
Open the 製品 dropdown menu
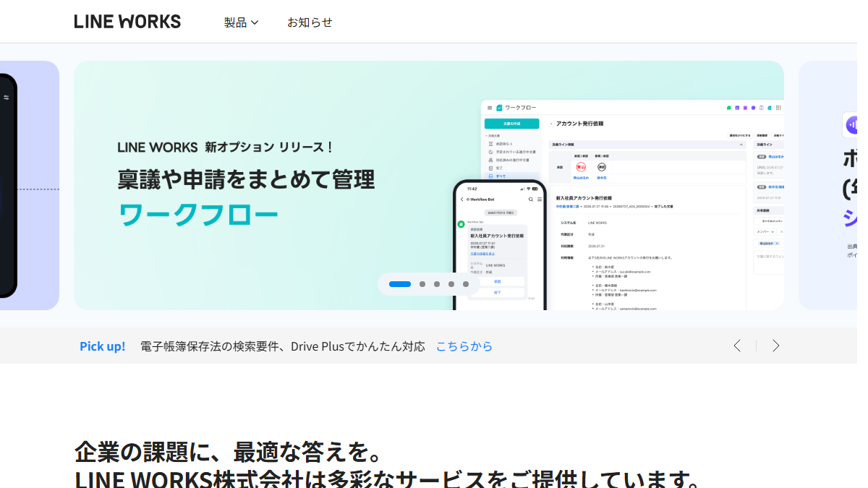click(x=241, y=22)
